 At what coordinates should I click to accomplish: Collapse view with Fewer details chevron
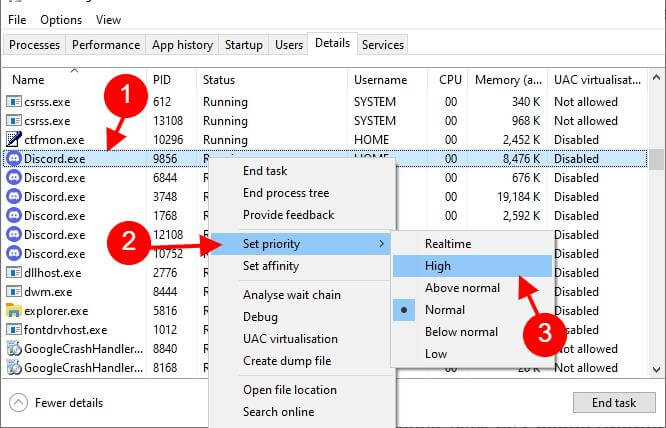tap(19, 402)
